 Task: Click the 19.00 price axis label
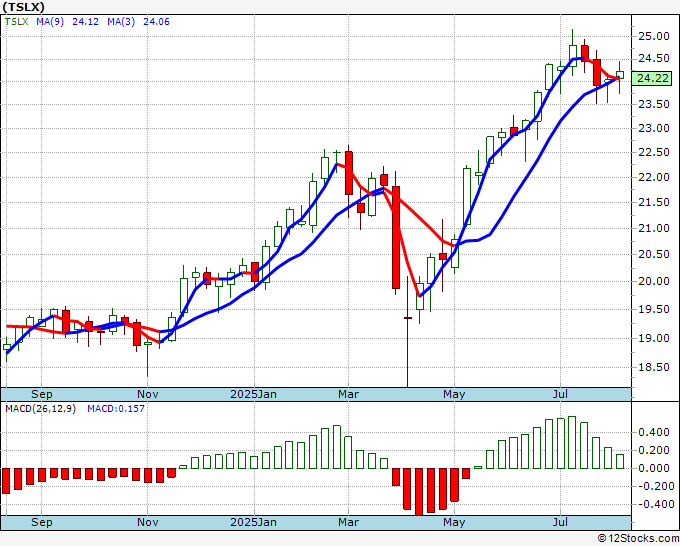pyautogui.click(x=654, y=338)
